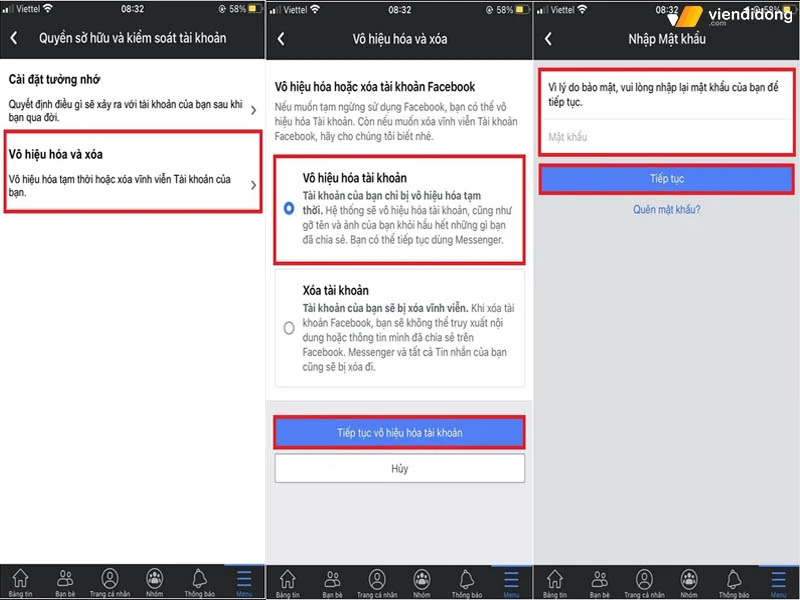Viewport: 800px width, 600px height.
Task: Focus the Mật khẩu password field
Action: tap(667, 137)
